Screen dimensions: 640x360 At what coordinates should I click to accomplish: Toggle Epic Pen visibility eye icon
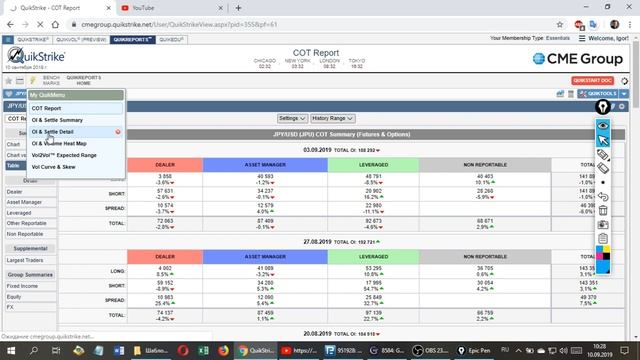click(x=603, y=126)
